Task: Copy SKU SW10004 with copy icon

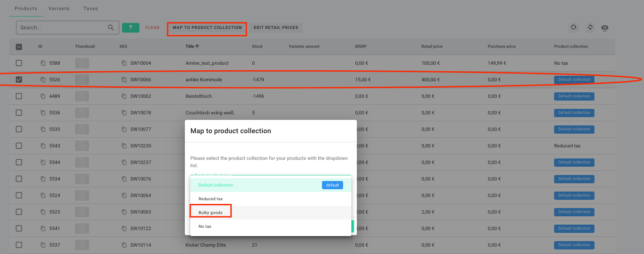Action: pos(124,63)
